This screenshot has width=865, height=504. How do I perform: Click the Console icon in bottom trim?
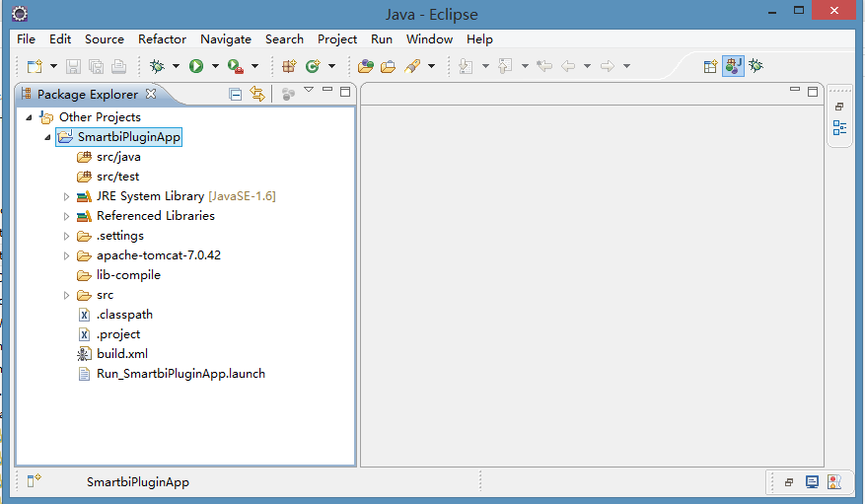click(x=812, y=482)
